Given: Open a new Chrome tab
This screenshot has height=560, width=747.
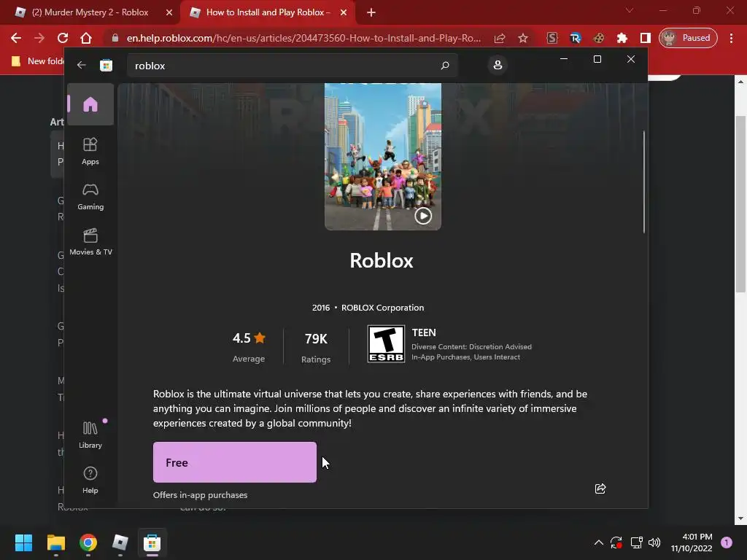Looking at the screenshot, I should pos(371,13).
